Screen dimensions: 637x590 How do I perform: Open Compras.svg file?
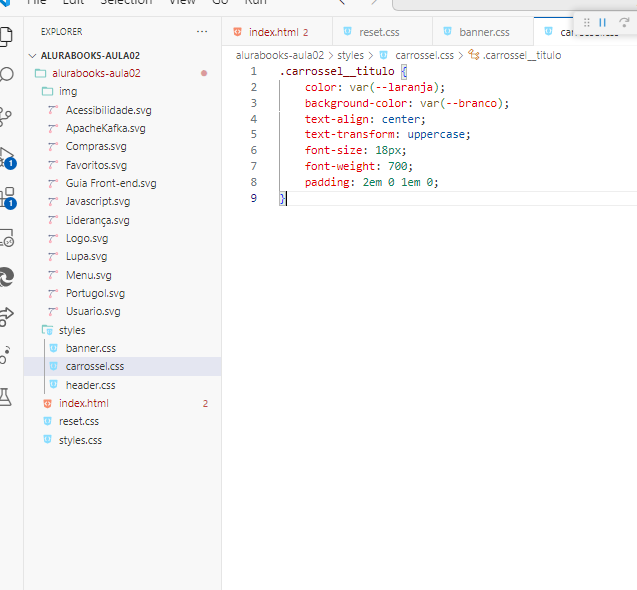[x=122, y=146]
